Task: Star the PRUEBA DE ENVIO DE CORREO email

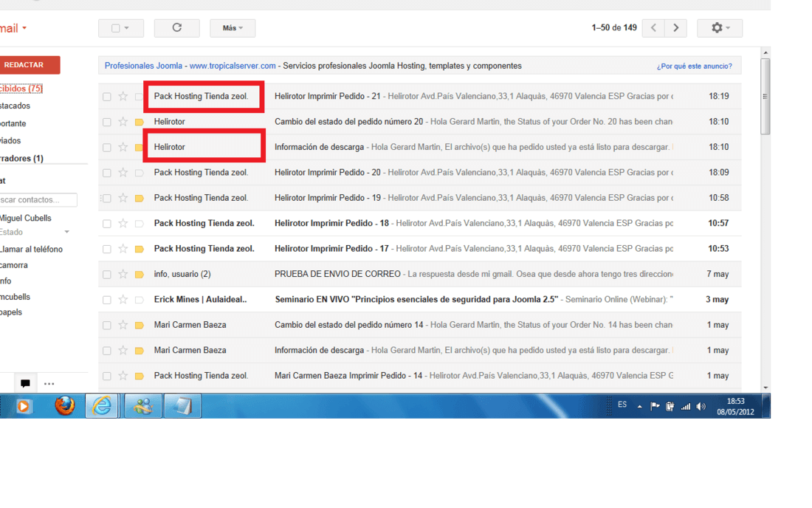Action: pyautogui.click(x=123, y=274)
